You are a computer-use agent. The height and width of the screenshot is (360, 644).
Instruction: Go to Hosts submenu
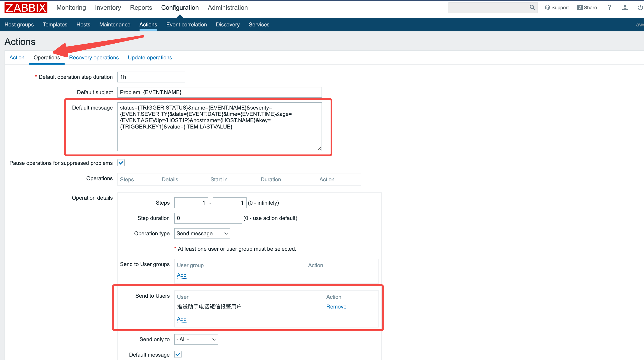tap(83, 24)
